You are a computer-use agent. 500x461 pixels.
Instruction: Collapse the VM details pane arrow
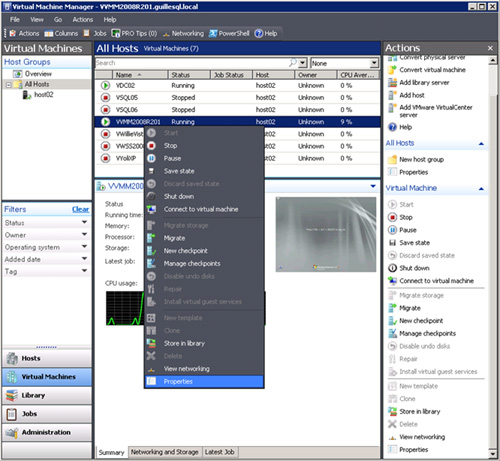point(373,186)
